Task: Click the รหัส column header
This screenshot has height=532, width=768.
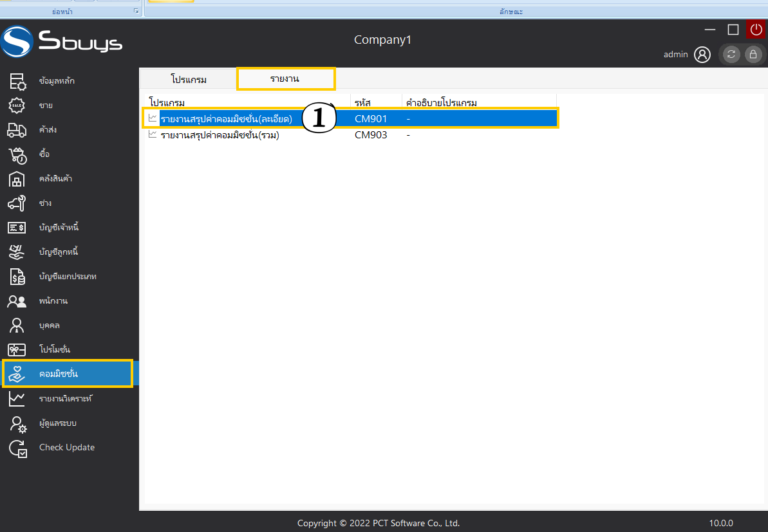Action: (362, 103)
